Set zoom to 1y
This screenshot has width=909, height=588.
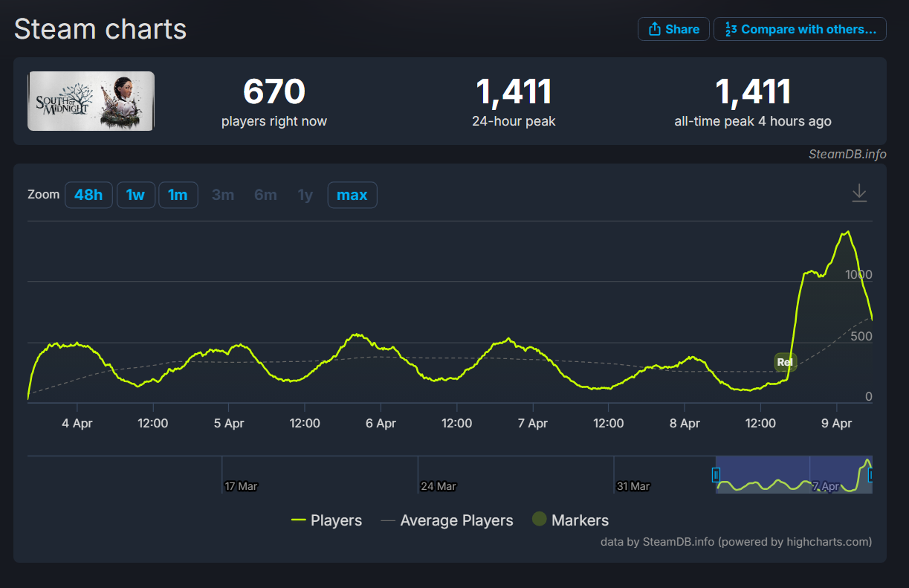tap(305, 195)
